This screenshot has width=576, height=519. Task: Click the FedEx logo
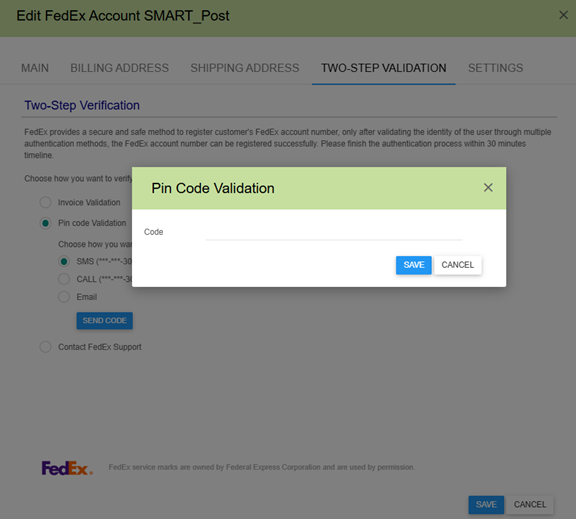(67, 468)
